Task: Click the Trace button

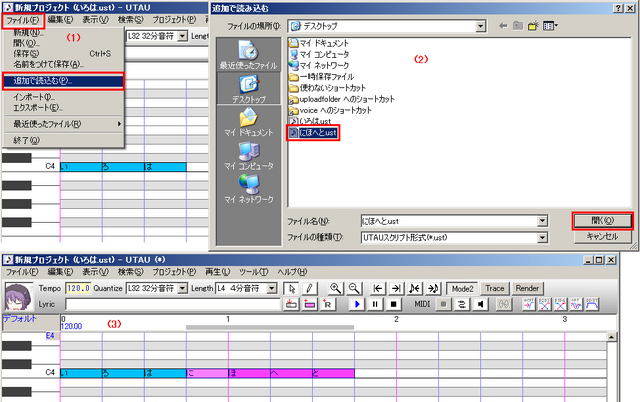Action: click(494, 289)
